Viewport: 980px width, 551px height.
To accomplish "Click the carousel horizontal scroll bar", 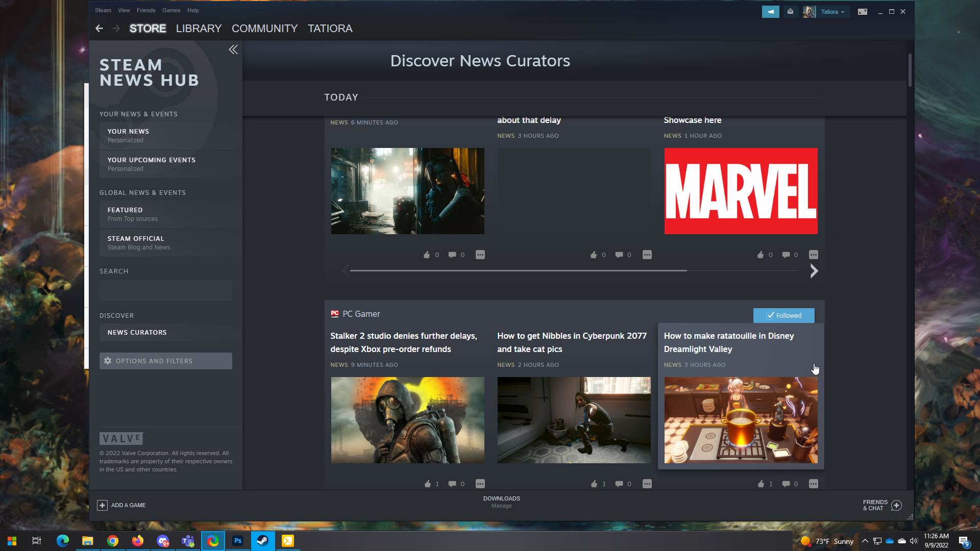I will point(518,270).
